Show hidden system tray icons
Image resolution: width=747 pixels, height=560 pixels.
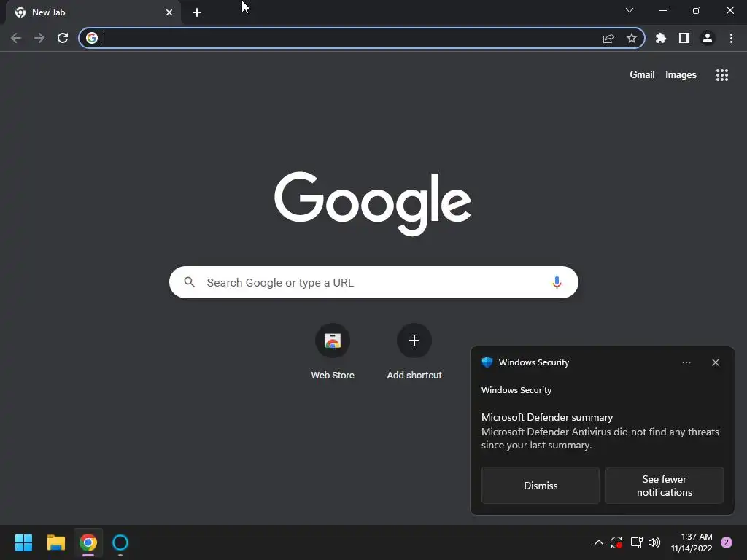click(x=599, y=542)
